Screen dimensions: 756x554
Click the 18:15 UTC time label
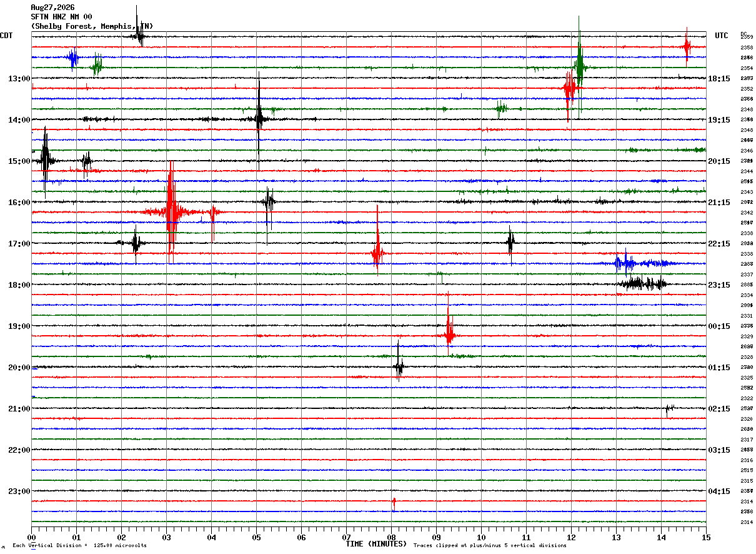coord(719,79)
